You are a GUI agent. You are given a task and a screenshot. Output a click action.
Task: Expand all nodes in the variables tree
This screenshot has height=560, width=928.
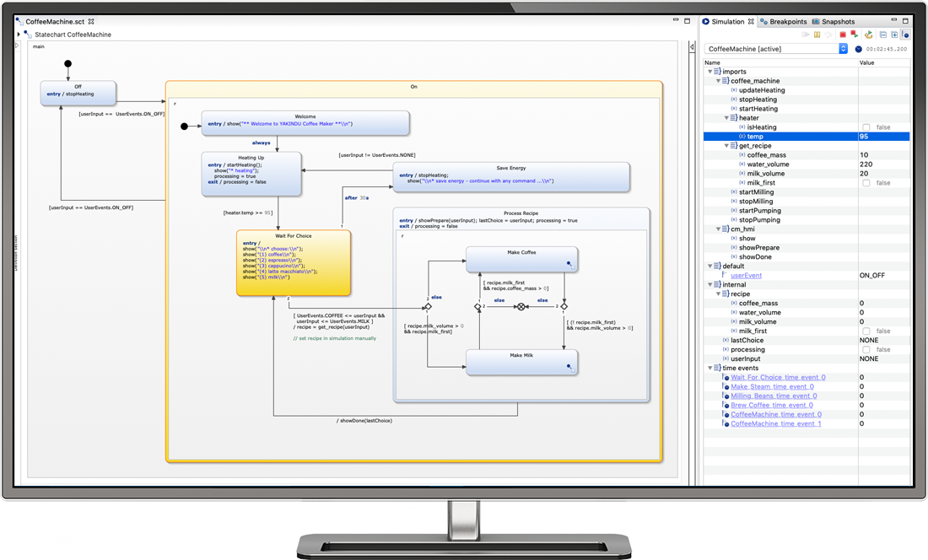[894, 35]
